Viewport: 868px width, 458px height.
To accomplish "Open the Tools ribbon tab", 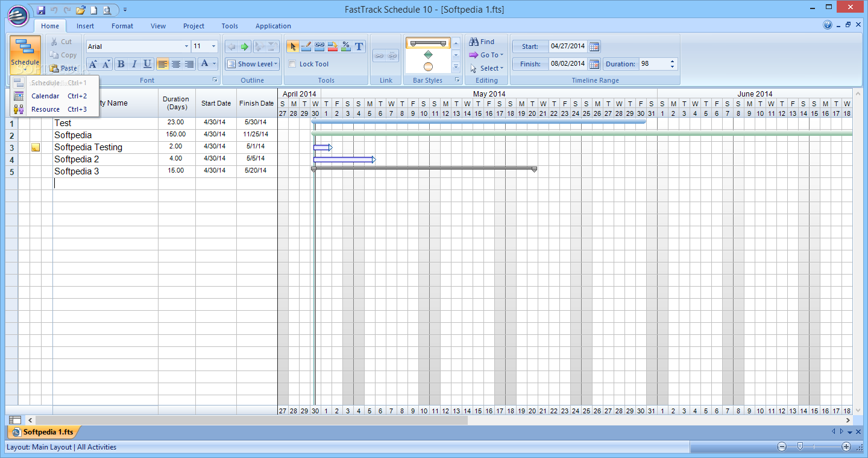I will [x=230, y=26].
